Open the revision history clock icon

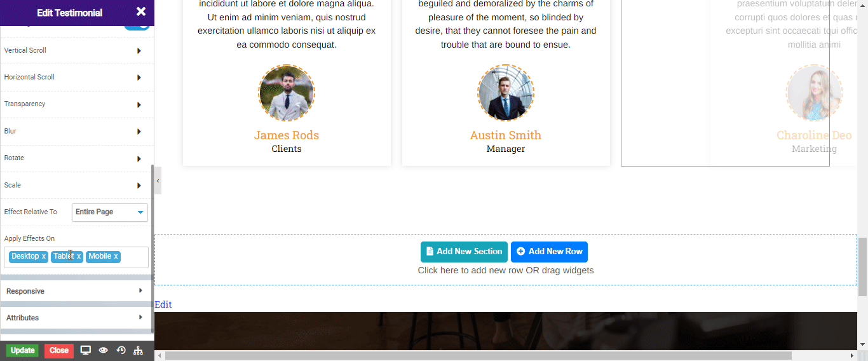121,350
